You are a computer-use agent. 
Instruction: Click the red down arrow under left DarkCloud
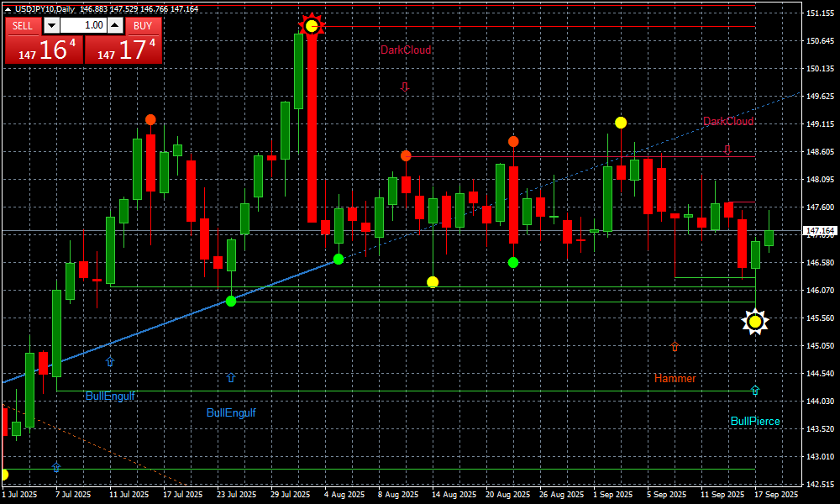pyautogui.click(x=404, y=87)
